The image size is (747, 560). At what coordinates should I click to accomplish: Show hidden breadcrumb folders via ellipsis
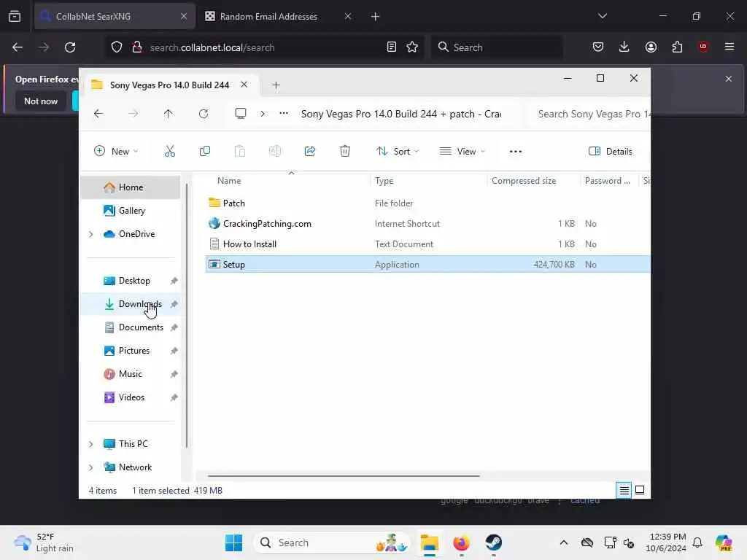284,114
